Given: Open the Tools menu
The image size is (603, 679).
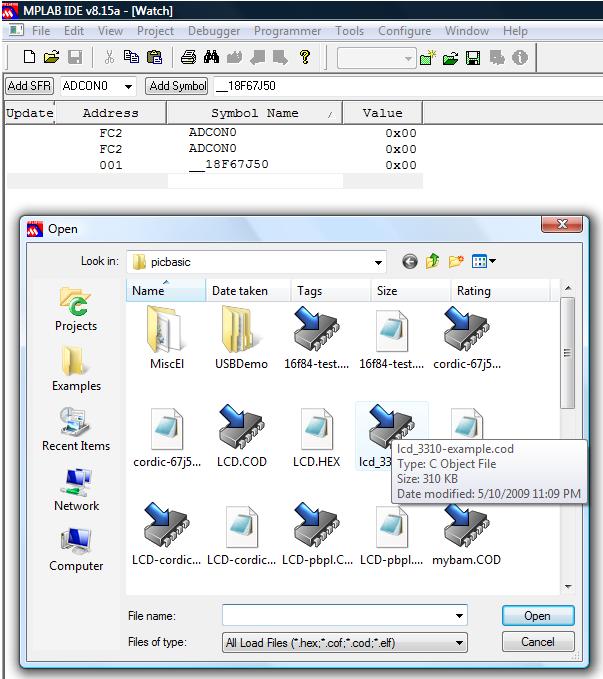Looking at the screenshot, I should point(349,31).
